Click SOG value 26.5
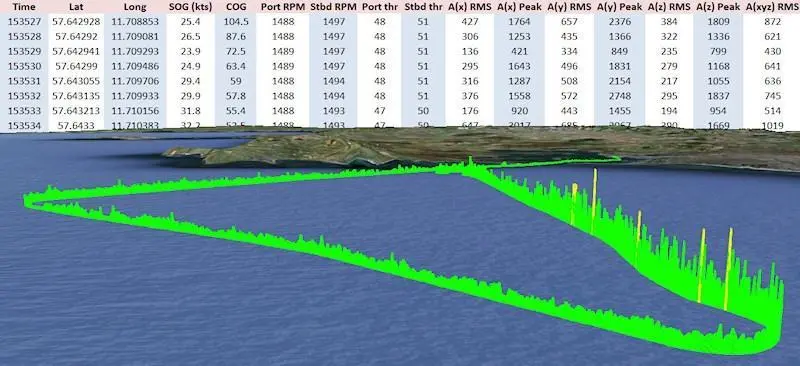Viewport: 800px width, 366px height. pyautogui.click(x=189, y=37)
